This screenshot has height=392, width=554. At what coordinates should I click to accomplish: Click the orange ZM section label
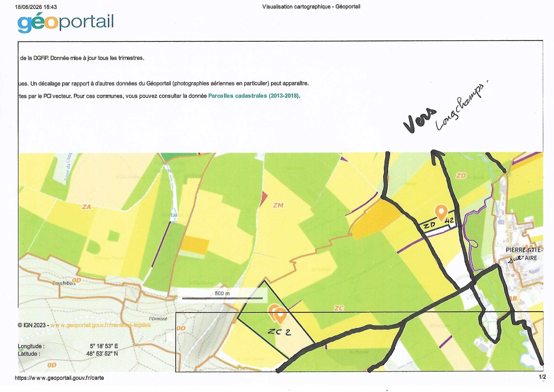(278, 205)
